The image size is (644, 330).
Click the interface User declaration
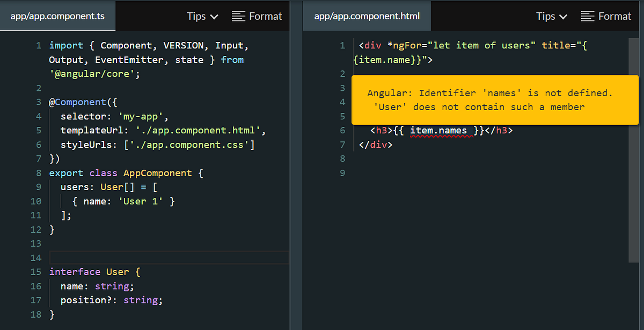(91, 271)
